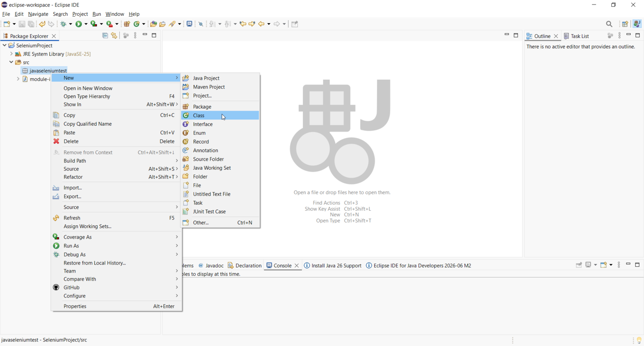The image size is (644, 346).
Task: Click the New Java Class toolbar icon
Action: 137,24
